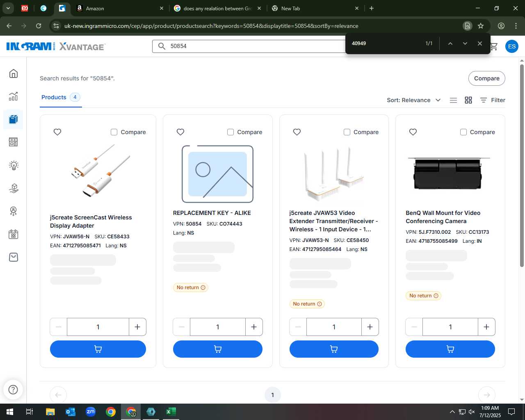
Task: Add REPLACEMENT KEY - ALIKE to cart
Action: point(218,349)
